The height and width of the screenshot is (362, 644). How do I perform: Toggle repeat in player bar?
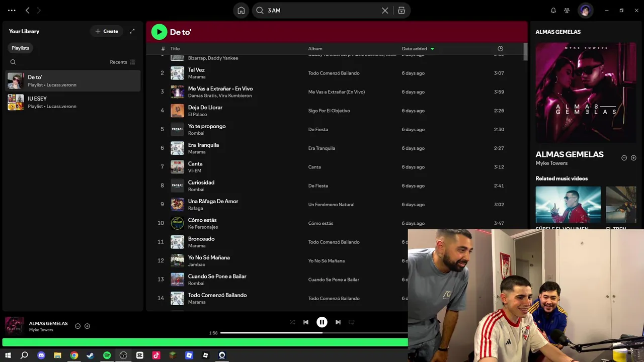tap(352, 322)
